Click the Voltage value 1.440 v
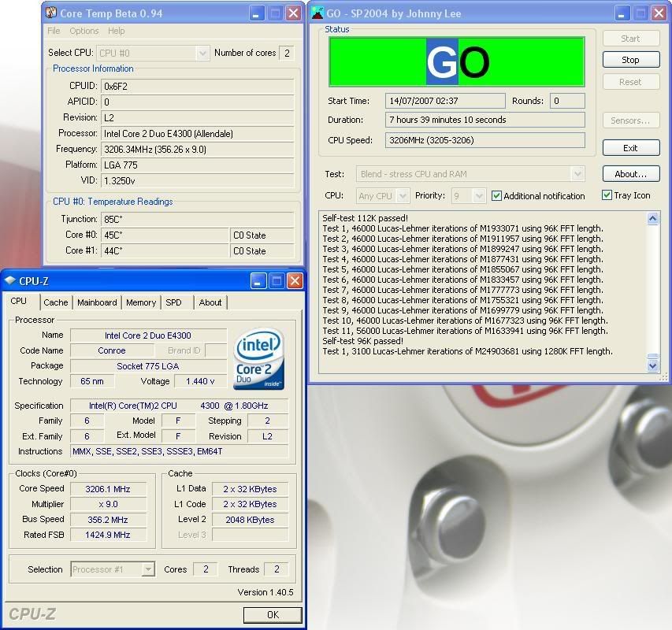Viewport: 672px width, 630px height. coord(200,381)
